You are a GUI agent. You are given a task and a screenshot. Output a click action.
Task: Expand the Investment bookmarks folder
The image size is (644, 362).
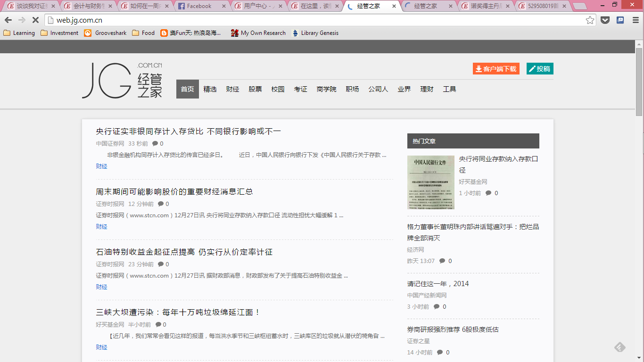coord(59,33)
